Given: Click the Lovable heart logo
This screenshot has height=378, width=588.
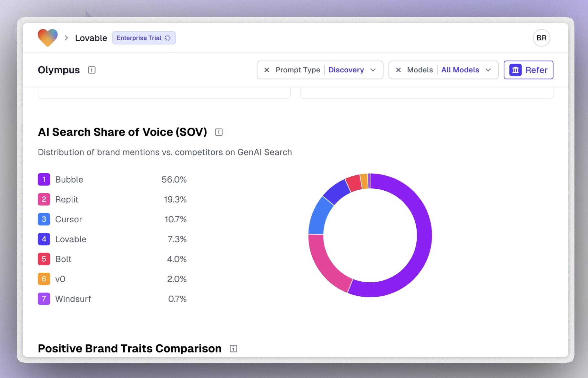Looking at the screenshot, I should (x=47, y=37).
